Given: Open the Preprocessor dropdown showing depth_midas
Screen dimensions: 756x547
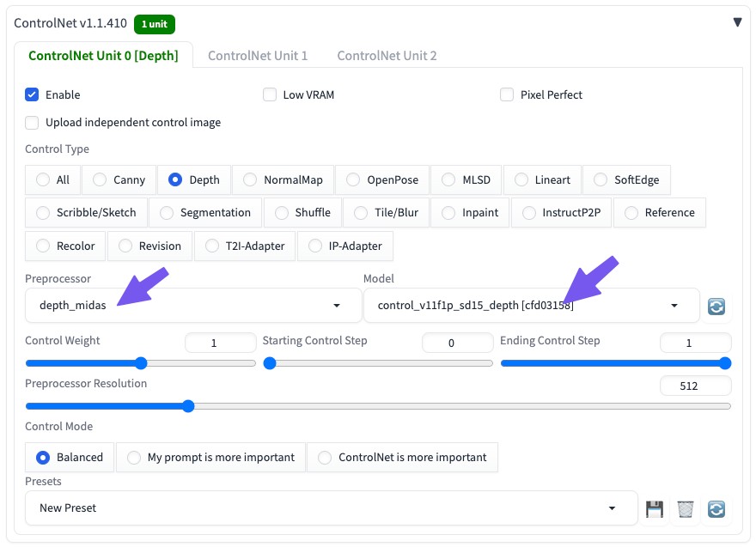Looking at the screenshot, I should tap(193, 305).
